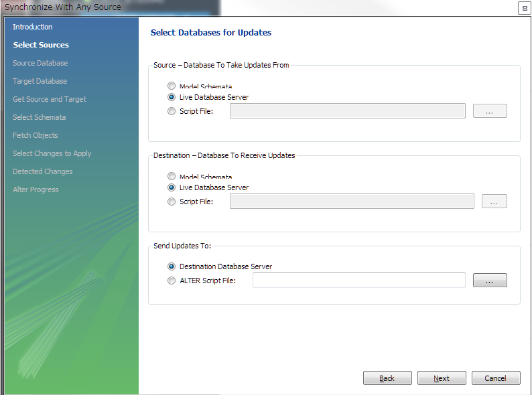The height and width of the screenshot is (395, 532).
Task: Close the Synchronize With Any Source dialog
Action: click(x=525, y=8)
